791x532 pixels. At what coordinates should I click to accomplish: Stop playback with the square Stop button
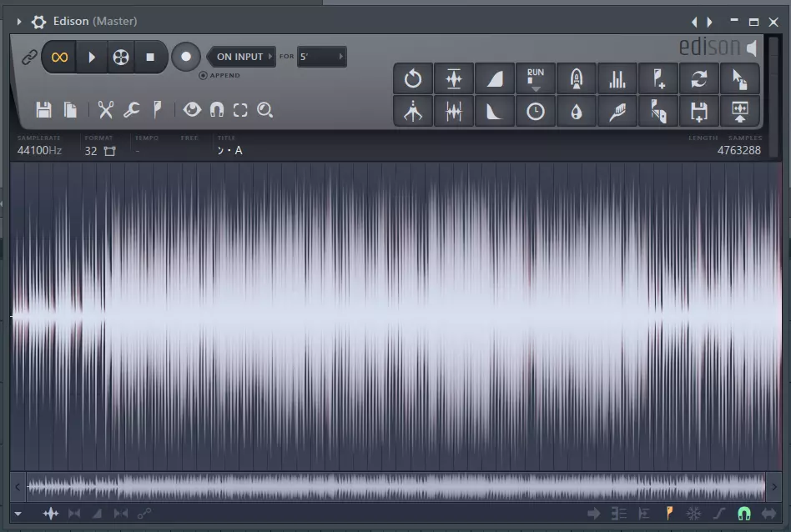(150, 57)
